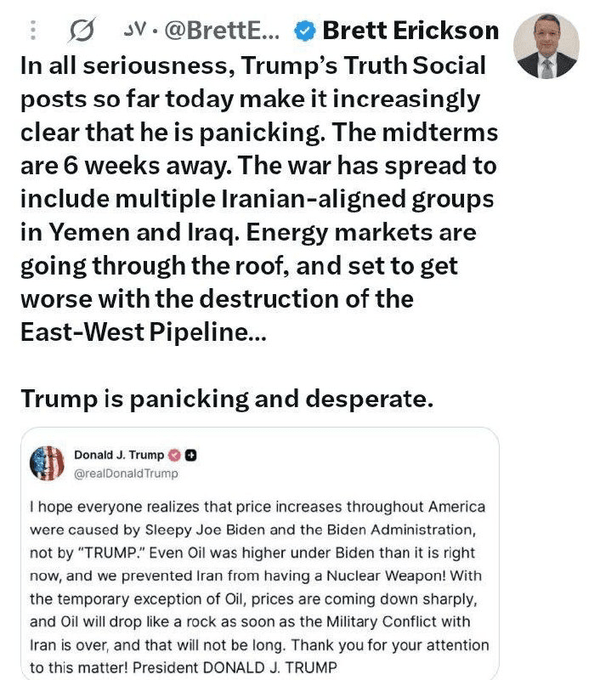Image resolution: width=600 pixels, height=680 pixels.
Task: Click the black plus badge icon after Trump's name
Action: click(x=191, y=455)
